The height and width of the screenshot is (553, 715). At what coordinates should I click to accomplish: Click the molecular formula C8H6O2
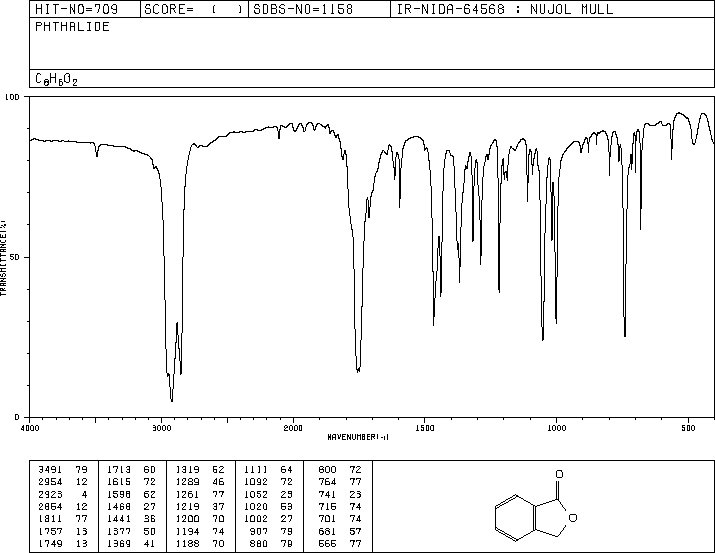56,79
